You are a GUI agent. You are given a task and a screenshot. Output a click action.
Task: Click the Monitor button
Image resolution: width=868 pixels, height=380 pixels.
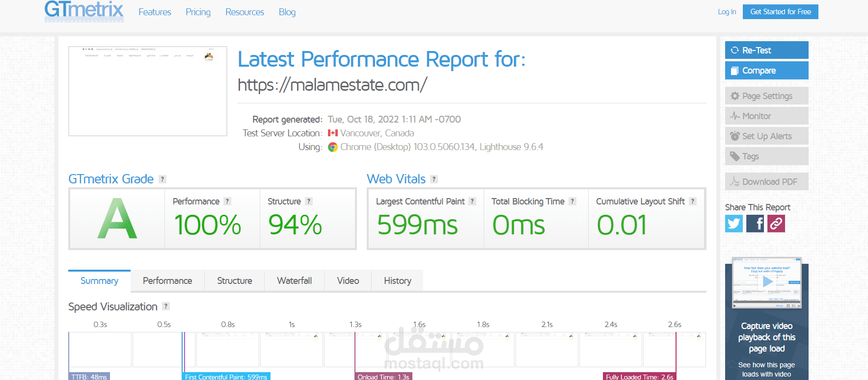click(767, 116)
